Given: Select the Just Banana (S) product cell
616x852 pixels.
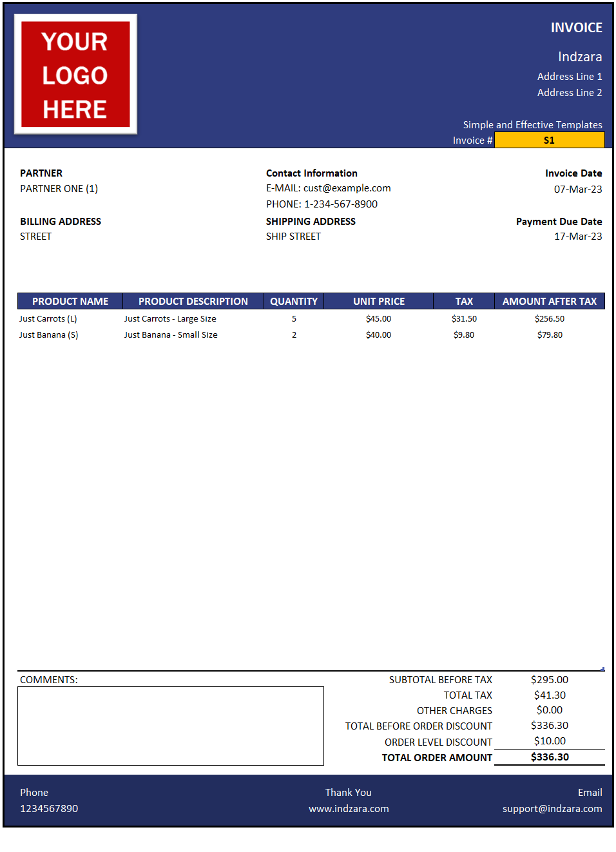Looking at the screenshot, I should 49,334.
